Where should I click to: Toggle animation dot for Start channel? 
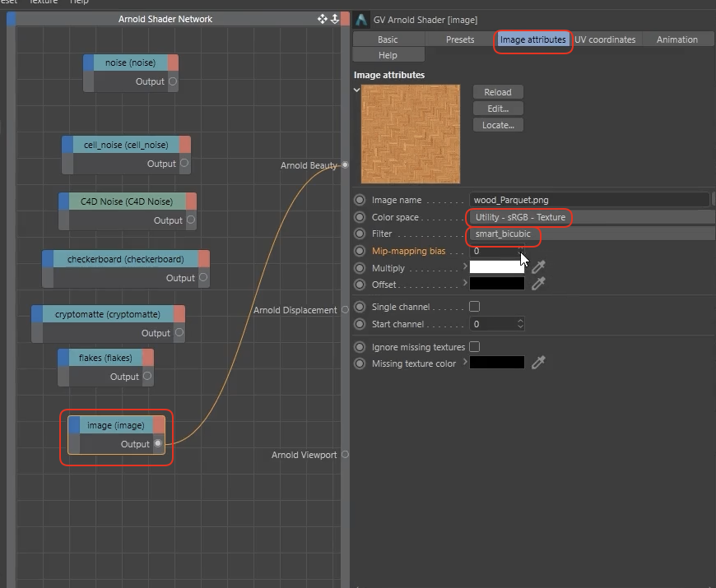click(360, 324)
